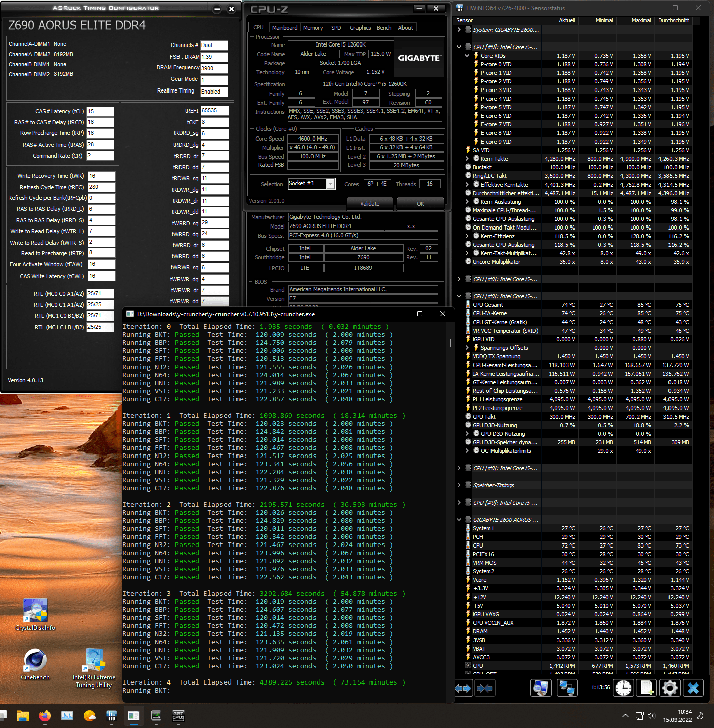Switch to the Mainboard tab in CPU-Z
Image resolution: width=714 pixels, height=728 pixels.
pyautogui.click(x=285, y=28)
